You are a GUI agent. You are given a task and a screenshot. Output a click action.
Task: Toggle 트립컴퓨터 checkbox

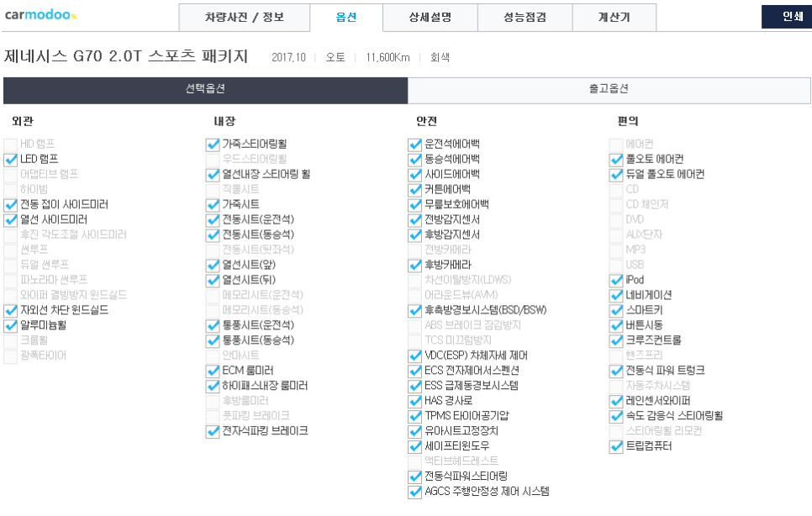coord(616,446)
